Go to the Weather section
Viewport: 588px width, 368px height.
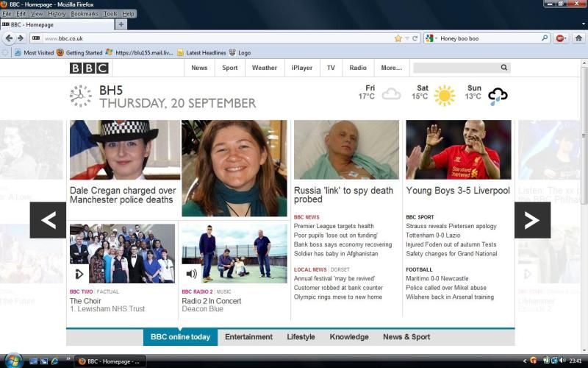(265, 68)
